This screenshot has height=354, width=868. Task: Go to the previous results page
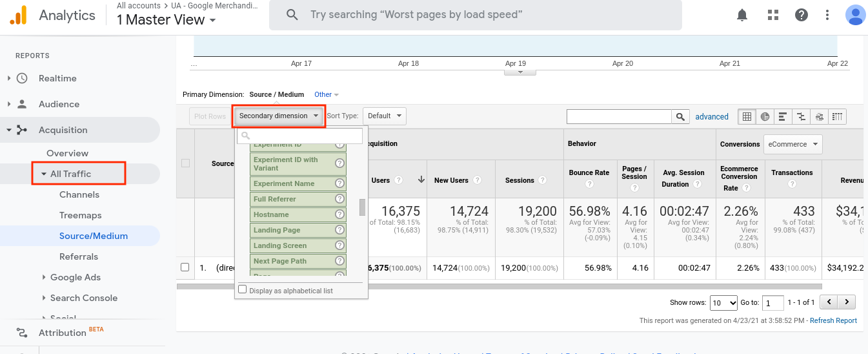pyautogui.click(x=829, y=302)
